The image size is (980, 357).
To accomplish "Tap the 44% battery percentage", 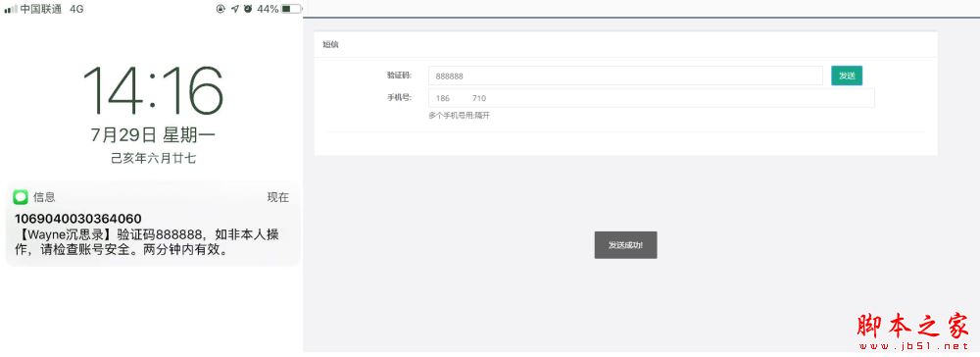I will [268, 9].
